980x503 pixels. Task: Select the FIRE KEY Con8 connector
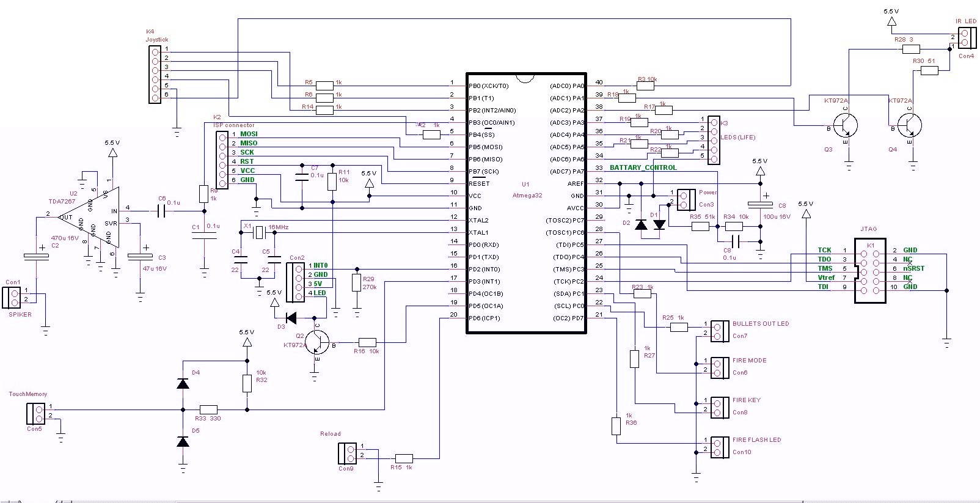pyautogui.click(x=719, y=406)
